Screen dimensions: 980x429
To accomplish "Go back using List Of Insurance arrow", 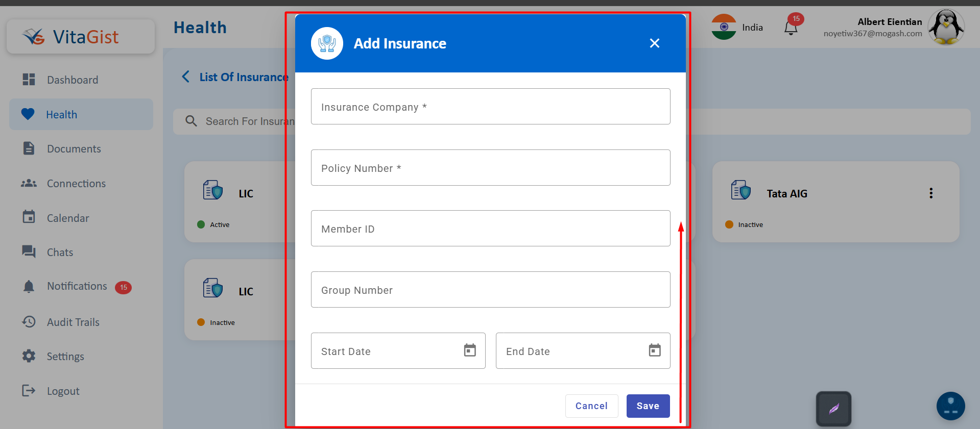I will tap(186, 77).
